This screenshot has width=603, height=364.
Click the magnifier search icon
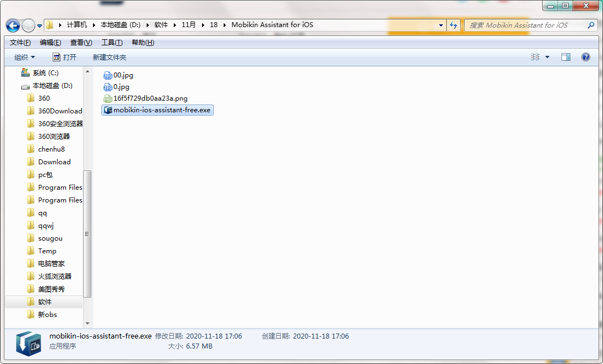pos(591,25)
